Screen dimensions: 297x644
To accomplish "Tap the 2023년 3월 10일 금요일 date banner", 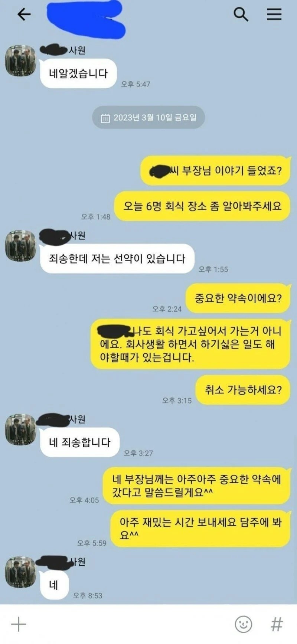I will 148,118.
